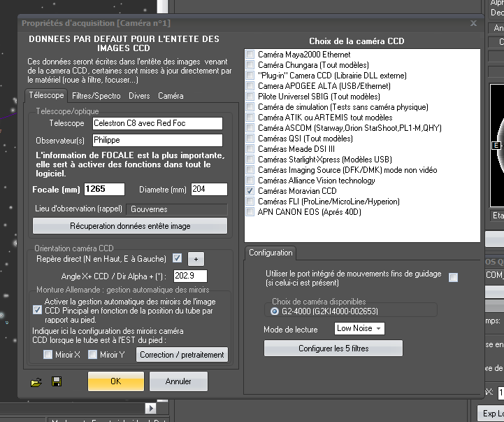The width and height of the screenshot is (504, 422).
Task: Click the Configurer les 5 filtres button
Action: pos(333,349)
